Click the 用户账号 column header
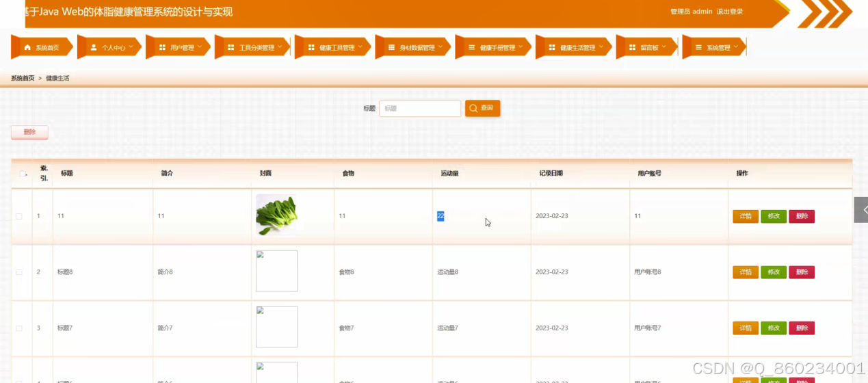This screenshot has width=868, height=383. [649, 174]
